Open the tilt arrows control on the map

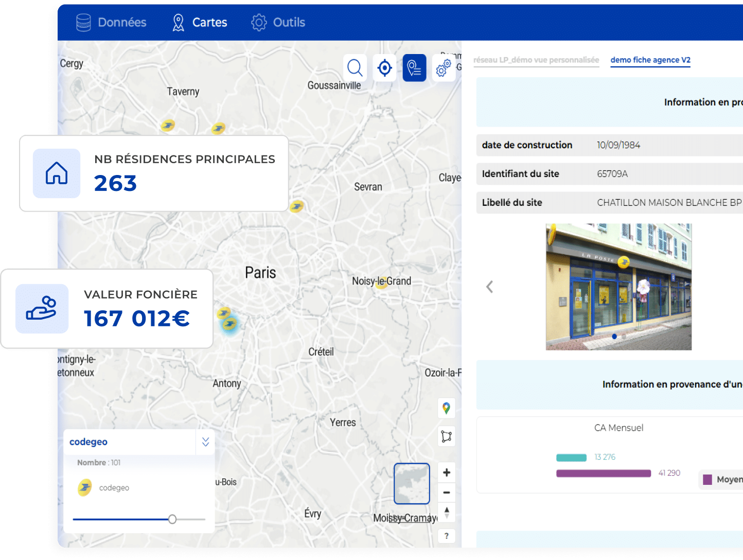tap(446, 512)
